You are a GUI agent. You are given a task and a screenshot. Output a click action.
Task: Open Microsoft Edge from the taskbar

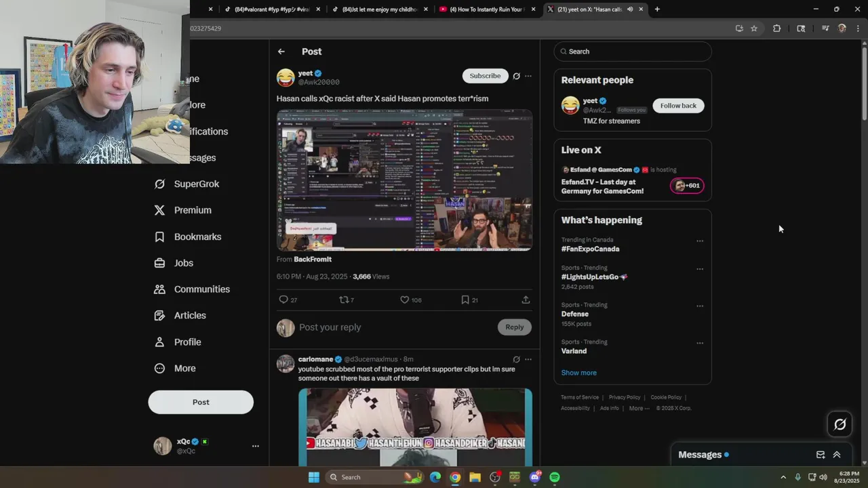[x=435, y=477]
